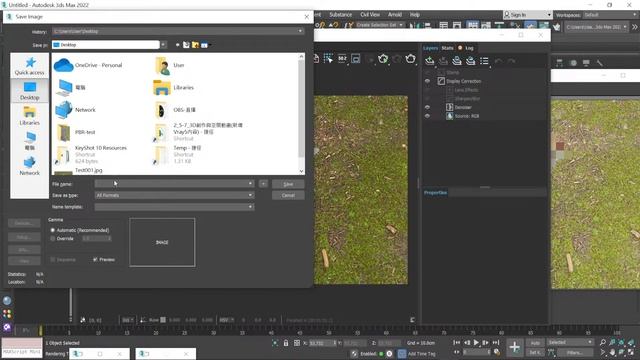Open the Name template dropdown

coord(250,207)
